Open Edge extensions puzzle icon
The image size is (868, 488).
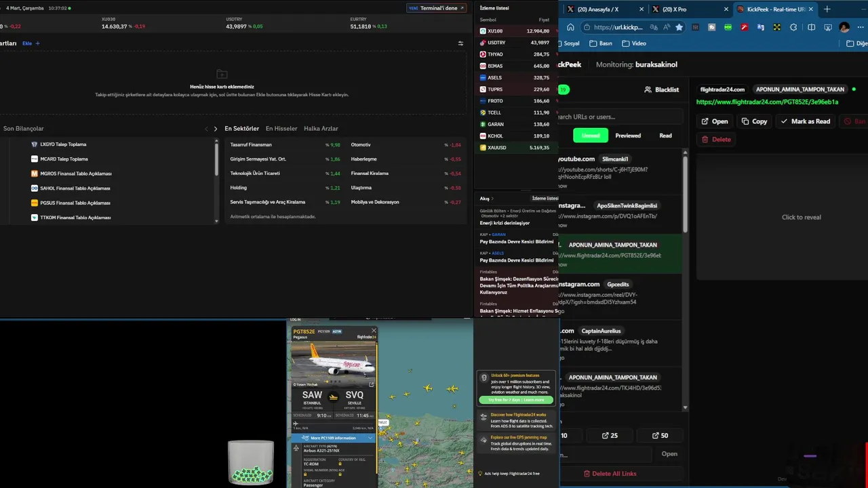(x=793, y=27)
